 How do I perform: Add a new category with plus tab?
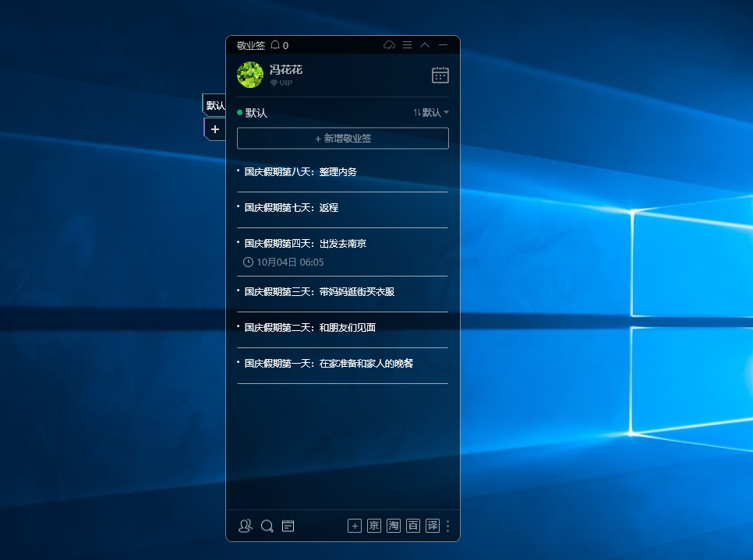click(214, 129)
